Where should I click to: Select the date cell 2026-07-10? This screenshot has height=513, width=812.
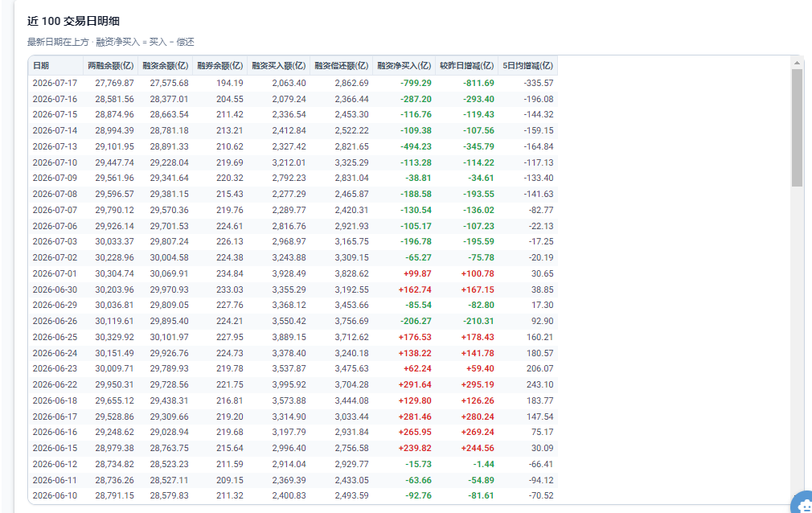pyautogui.click(x=55, y=162)
